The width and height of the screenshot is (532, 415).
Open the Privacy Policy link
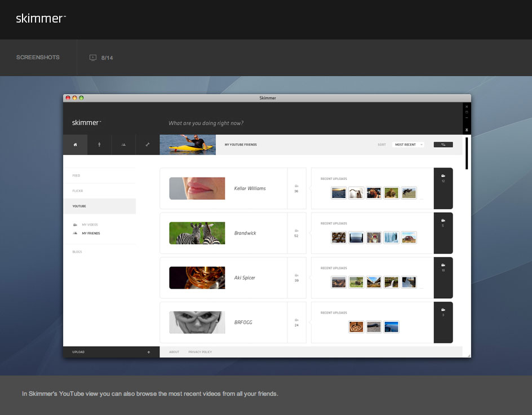(x=200, y=352)
